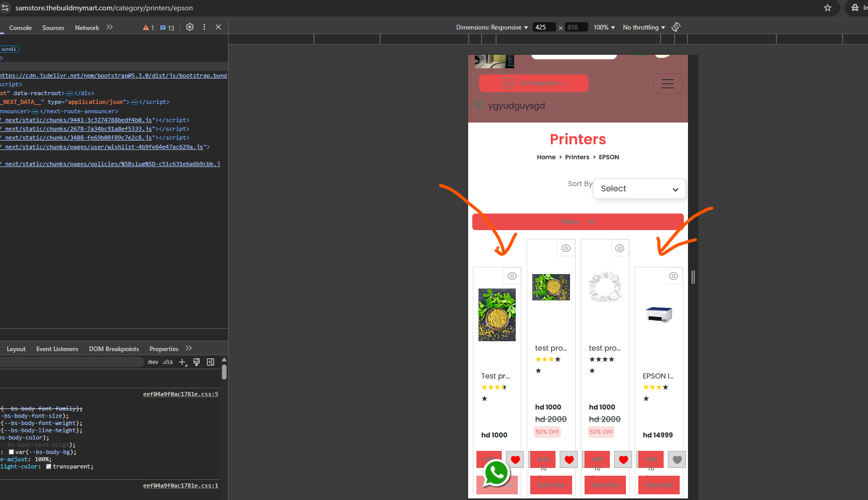Close the DevTools panel
The width and height of the screenshot is (868, 500).
click(x=218, y=27)
